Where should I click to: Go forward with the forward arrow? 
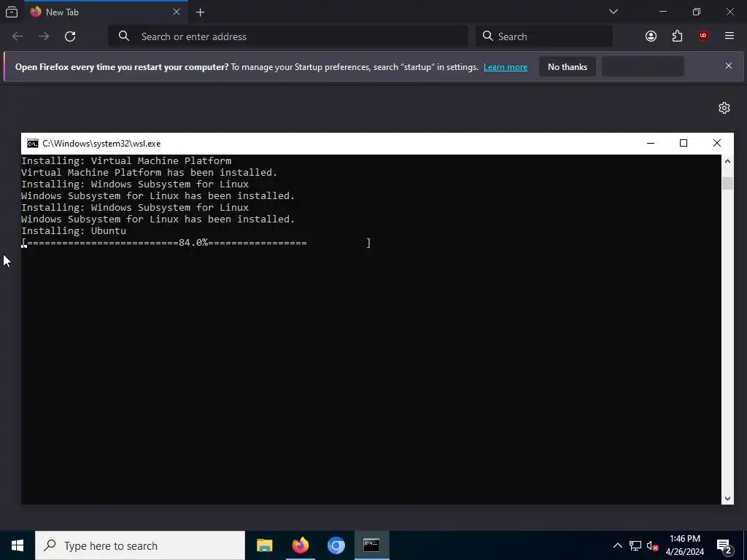[x=44, y=36]
